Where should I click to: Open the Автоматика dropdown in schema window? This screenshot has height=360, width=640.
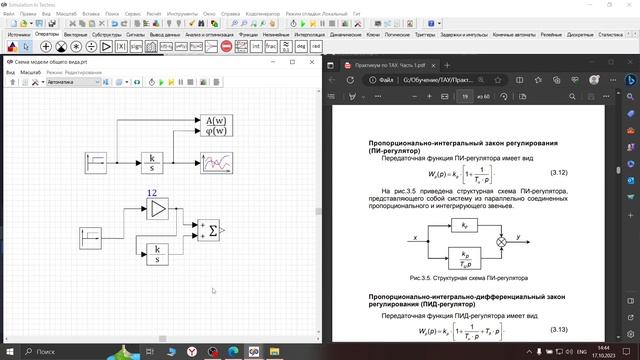pos(73,82)
